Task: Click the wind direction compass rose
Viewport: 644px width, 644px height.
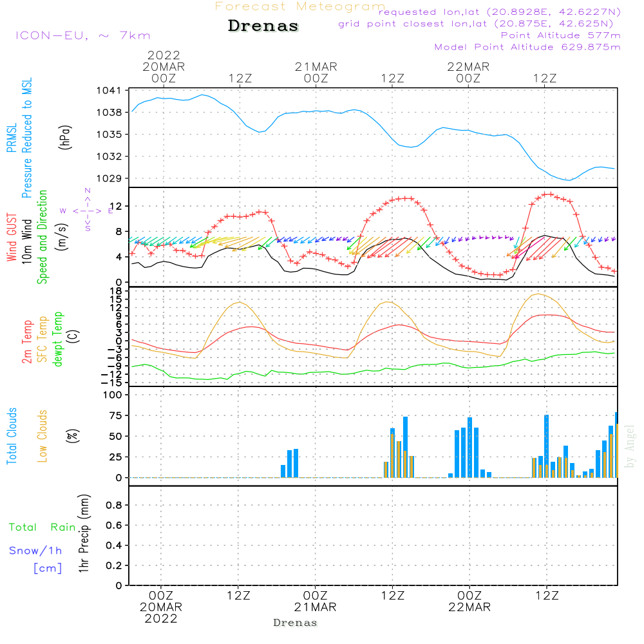Action: [87, 210]
